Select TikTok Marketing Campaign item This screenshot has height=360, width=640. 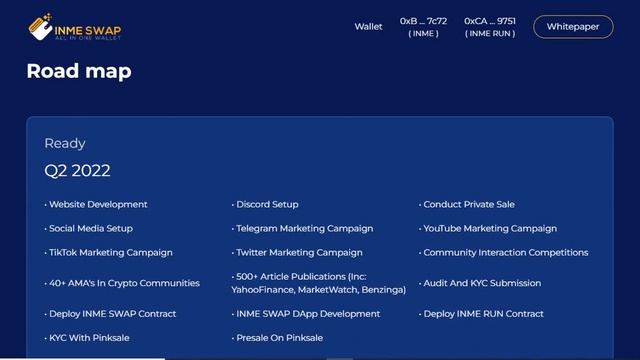click(108, 253)
